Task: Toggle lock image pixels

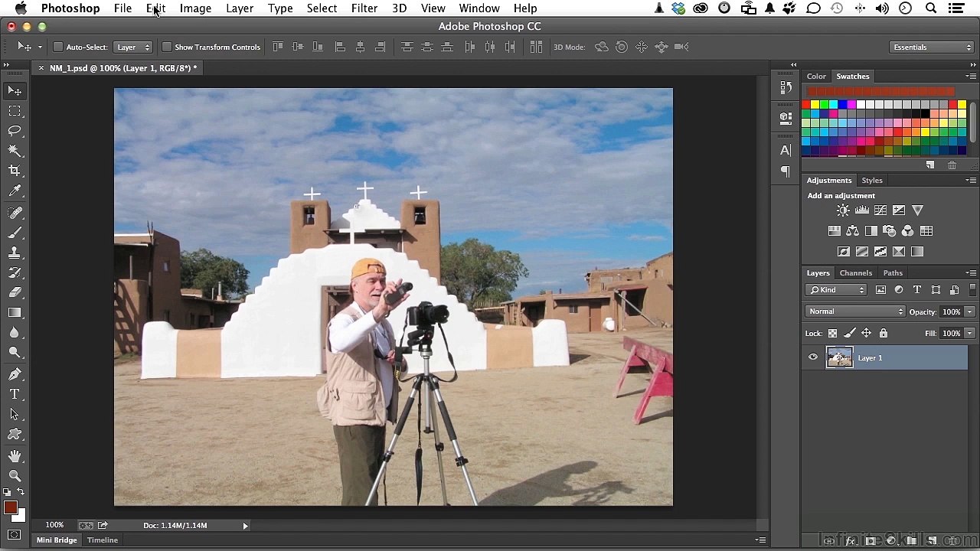Action: point(850,334)
